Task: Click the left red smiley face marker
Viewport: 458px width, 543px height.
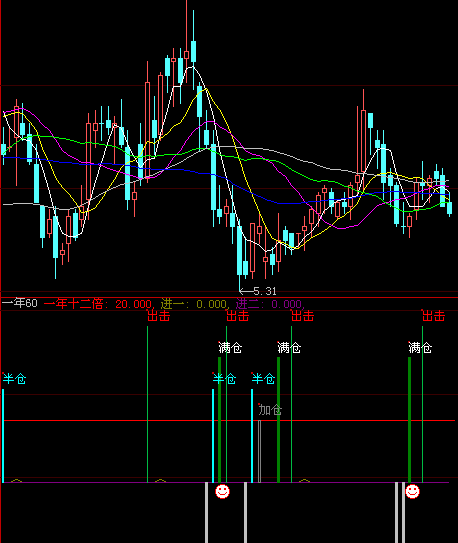Action: click(222, 491)
